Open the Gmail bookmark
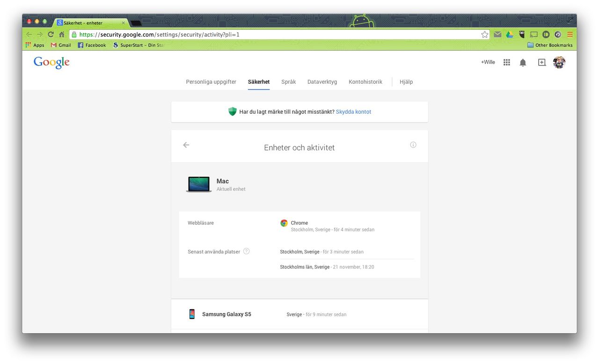Viewport: 599px width, 364px height. pyautogui.click(x=61, y=45)
